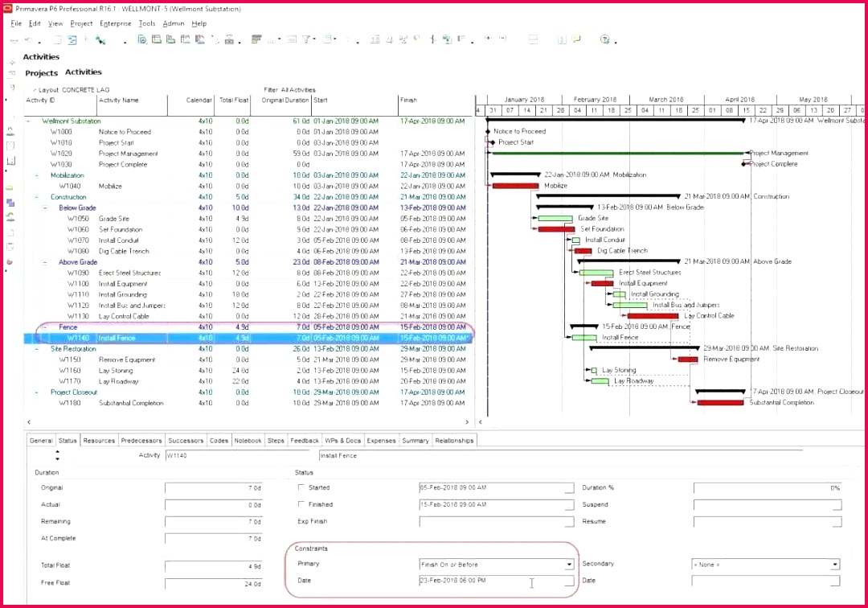Click the Total Float column header

tap(232, 101)
